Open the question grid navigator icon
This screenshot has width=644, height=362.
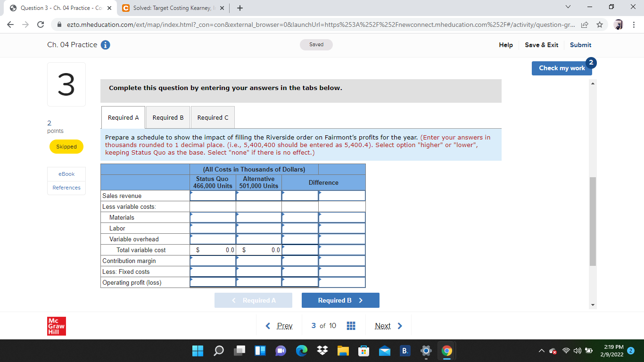[x=351, y=325]
